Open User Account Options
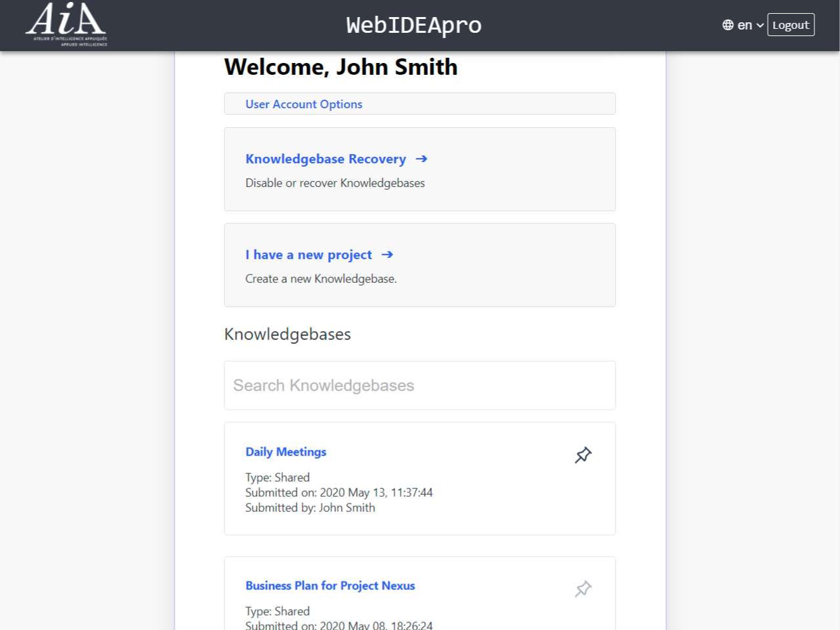 click(x=304, y=104)
